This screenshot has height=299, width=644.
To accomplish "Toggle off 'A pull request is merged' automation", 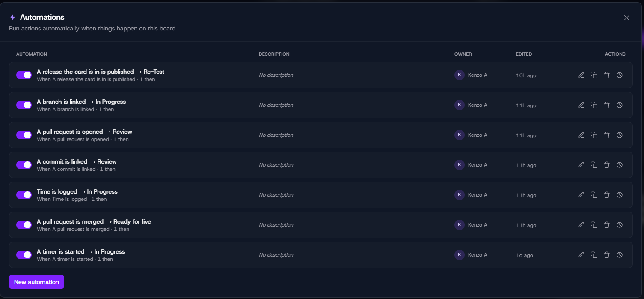I will tap(24, 225).
